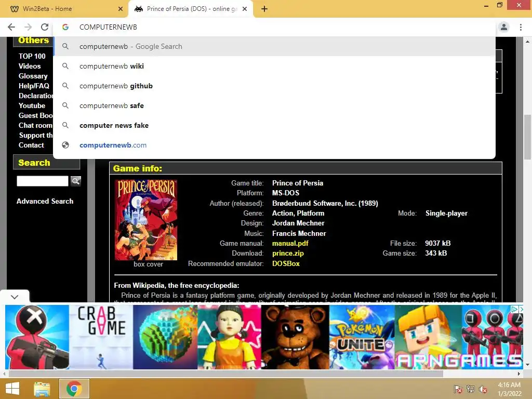
Task: Open the DOSBox emulator link
Action: coord(286,263)
